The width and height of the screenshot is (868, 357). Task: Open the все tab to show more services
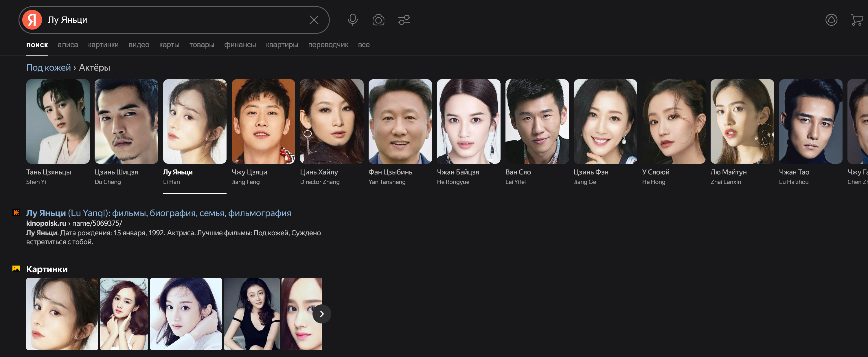tap(364, 45)
